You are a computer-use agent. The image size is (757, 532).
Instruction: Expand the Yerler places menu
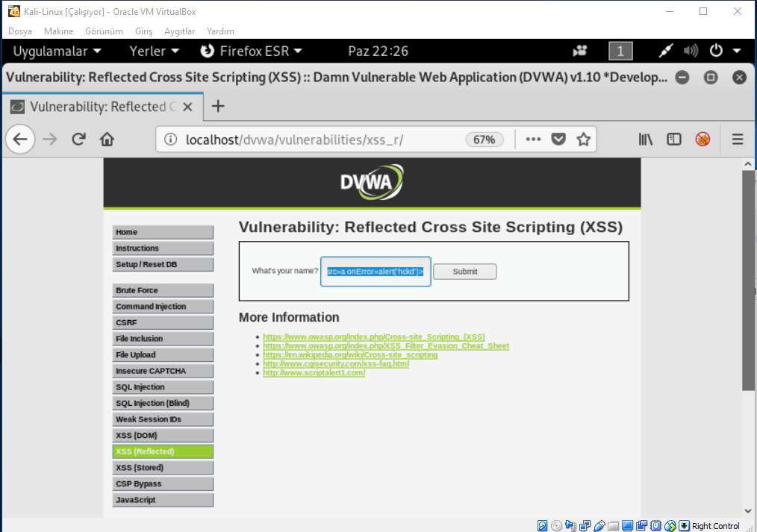pos(155,51)
